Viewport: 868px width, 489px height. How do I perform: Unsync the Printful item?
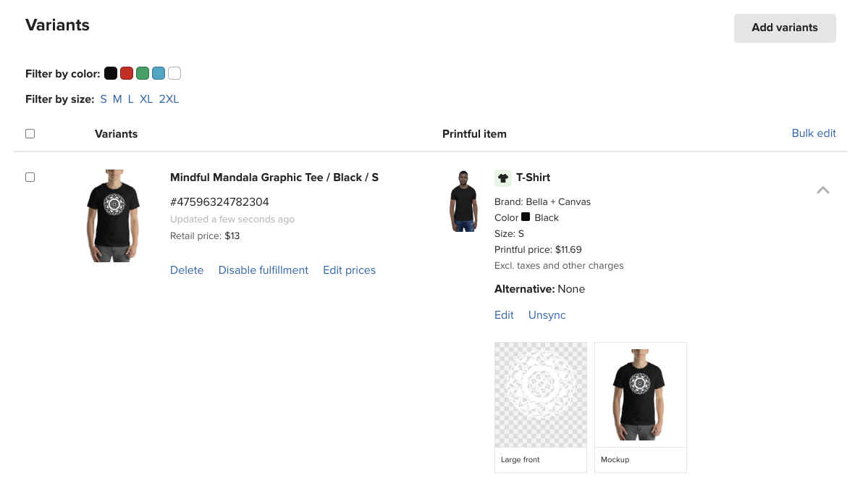click(x=547, y=315)
